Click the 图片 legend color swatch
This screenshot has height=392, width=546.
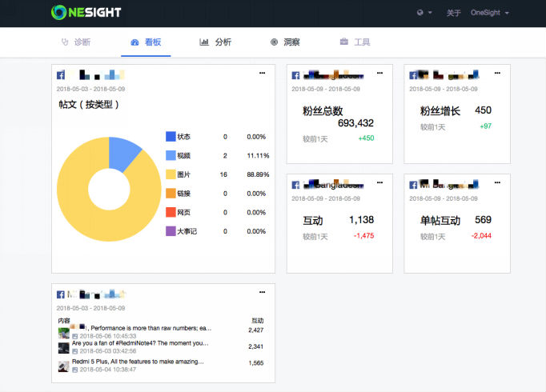[171, 174]
